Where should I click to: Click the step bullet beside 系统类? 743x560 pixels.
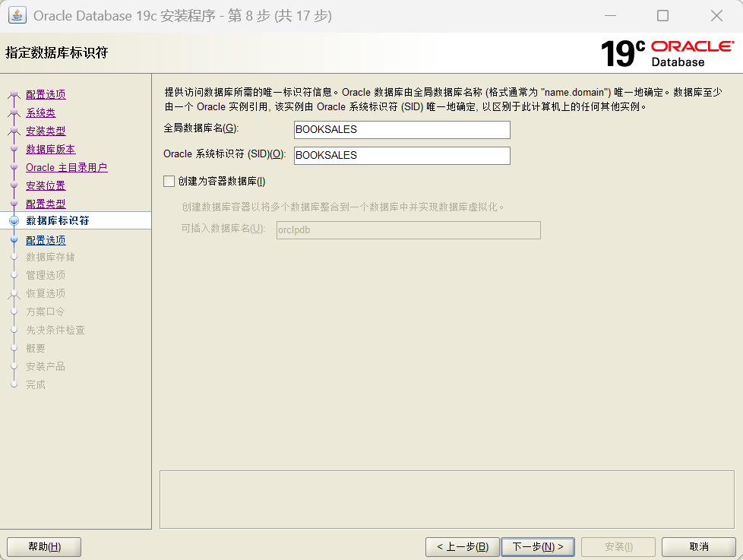coord(14,112)
